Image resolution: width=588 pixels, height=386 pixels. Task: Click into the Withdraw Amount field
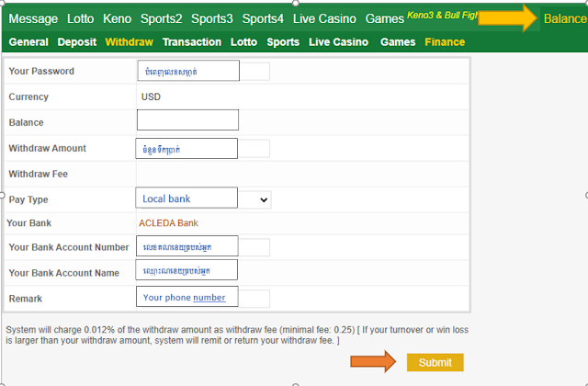click(x=187, y=149)
